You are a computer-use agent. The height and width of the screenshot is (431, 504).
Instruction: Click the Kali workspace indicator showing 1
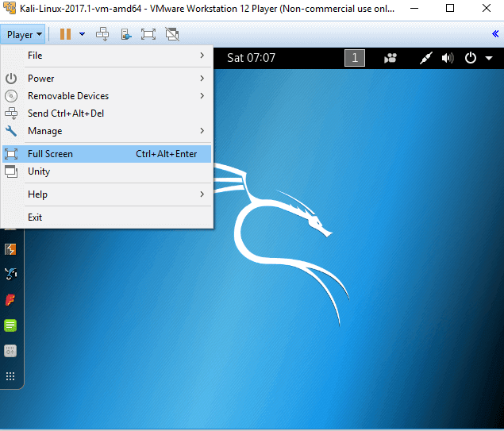click(355, 58)
